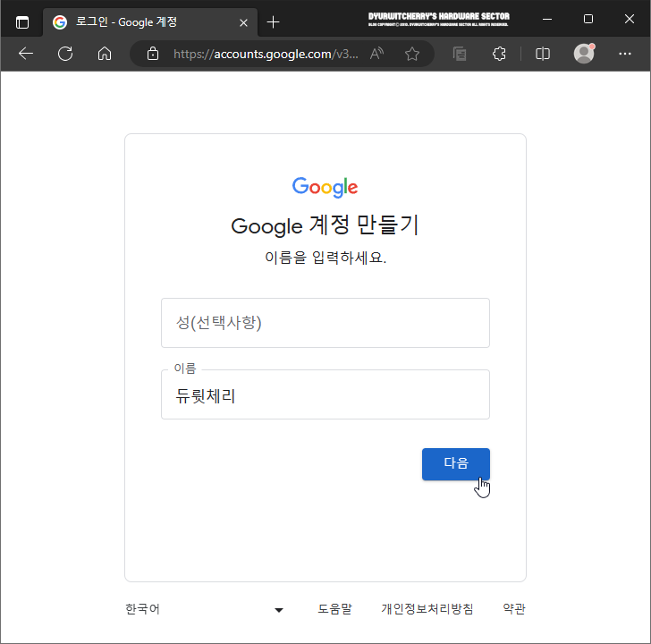
Task: Open the collections icon
Action: coord(460,54)
